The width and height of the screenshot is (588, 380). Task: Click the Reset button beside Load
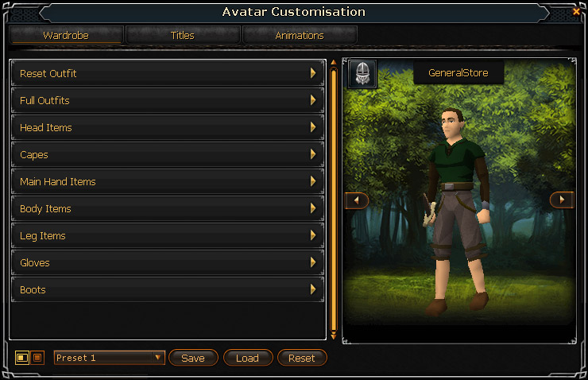302,358
